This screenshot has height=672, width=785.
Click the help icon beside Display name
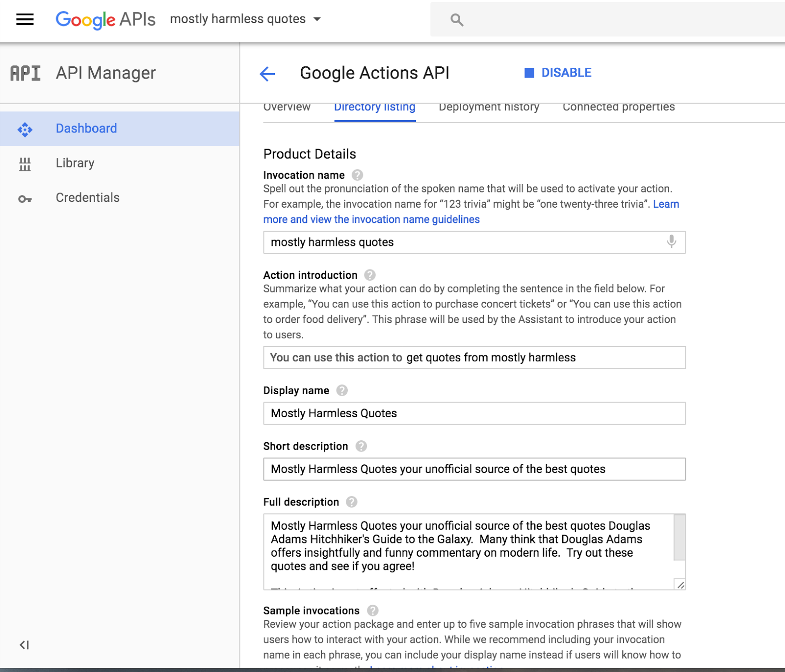click(342, 391)
